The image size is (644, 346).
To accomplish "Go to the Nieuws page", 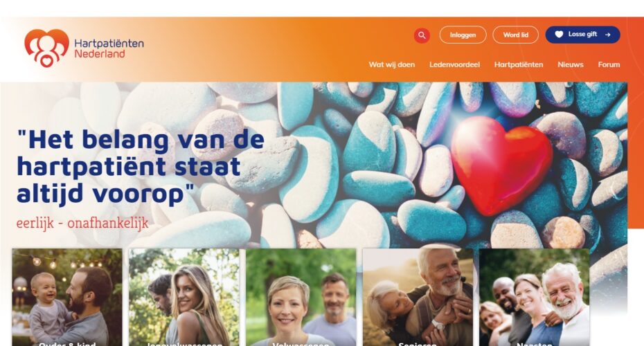I will (570, 64).
